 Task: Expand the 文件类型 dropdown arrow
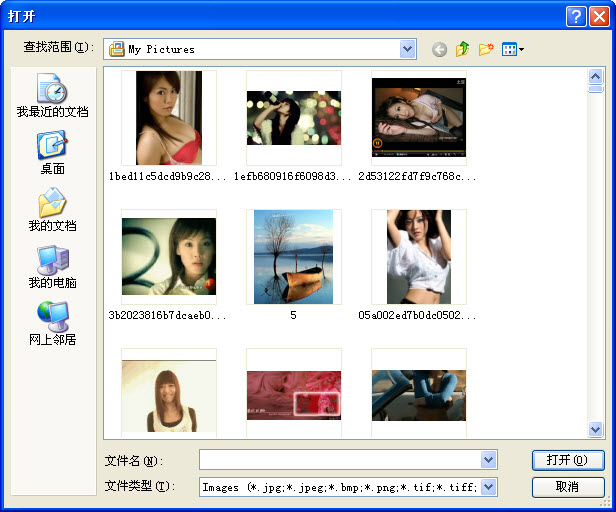(488, 487)
